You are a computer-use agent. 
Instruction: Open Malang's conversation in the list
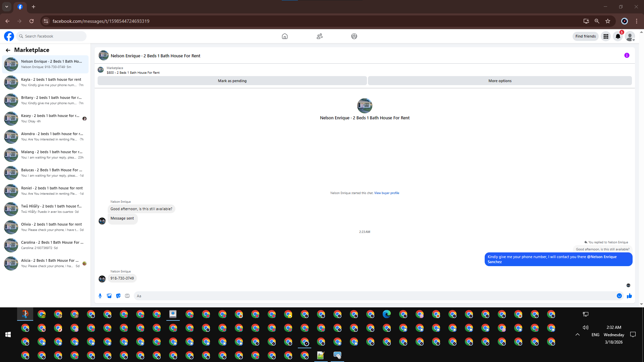(x=45, y=155)
